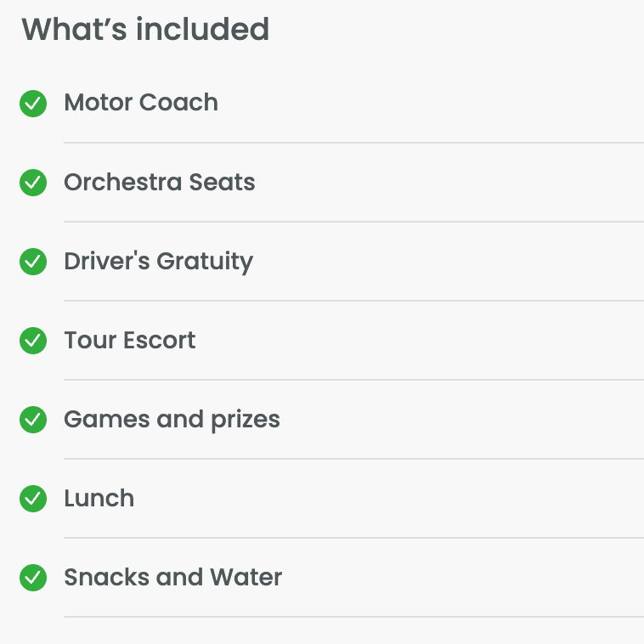Viewport: 644px width, 644px height.
Task: Click the divider line below Motor Coach
Action: click(353, 143)
